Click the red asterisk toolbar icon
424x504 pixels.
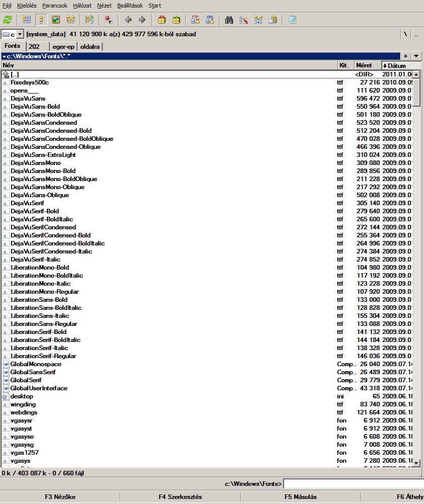[x=108, y=20]
